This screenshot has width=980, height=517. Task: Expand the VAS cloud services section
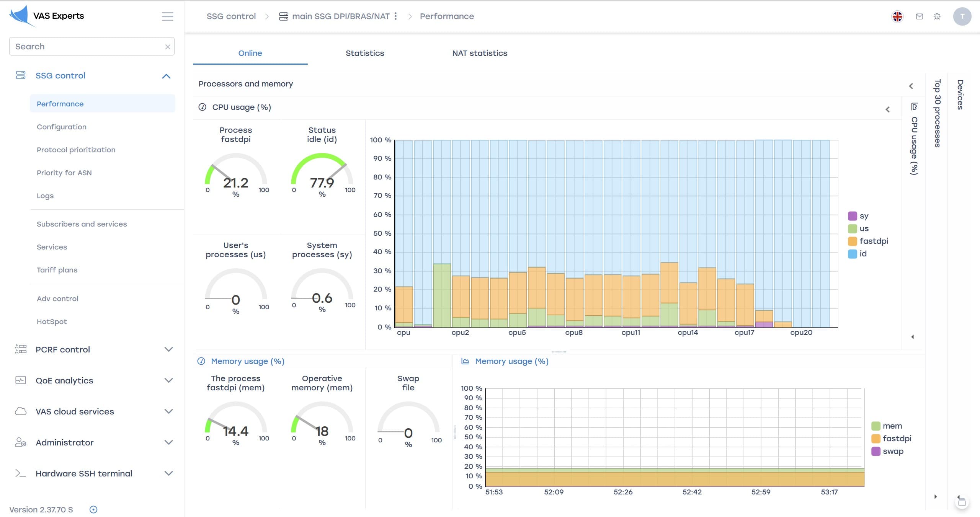(x=168, y=411)
